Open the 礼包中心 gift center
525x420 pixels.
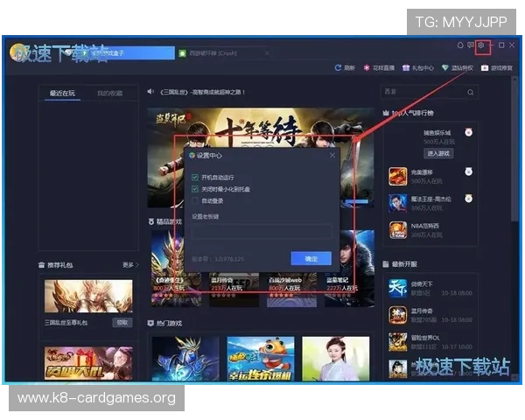coord(418,68)
